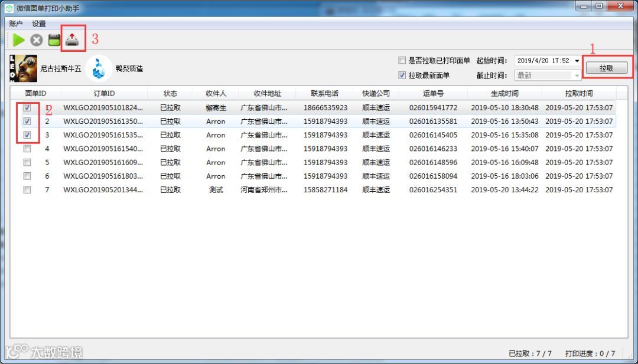Click phone number 15858271184
Screen dimensions: 638x364
coord(325,190)
